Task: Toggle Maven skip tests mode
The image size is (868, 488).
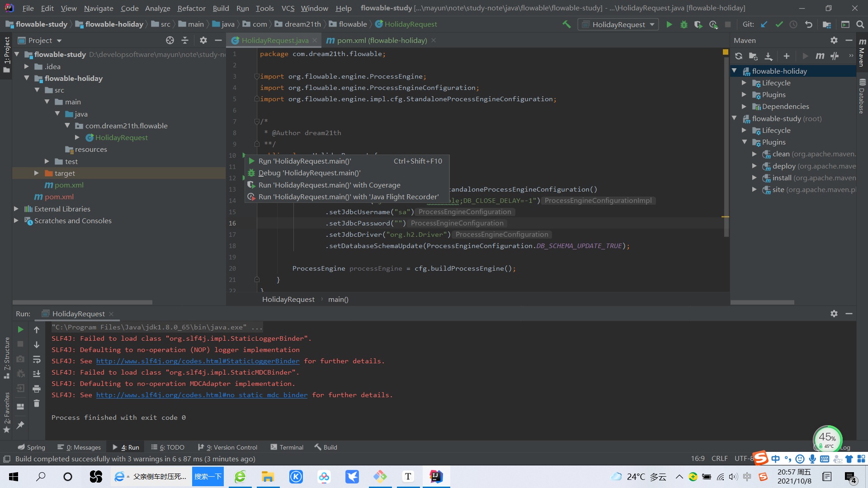Action: tap(851, 56)
